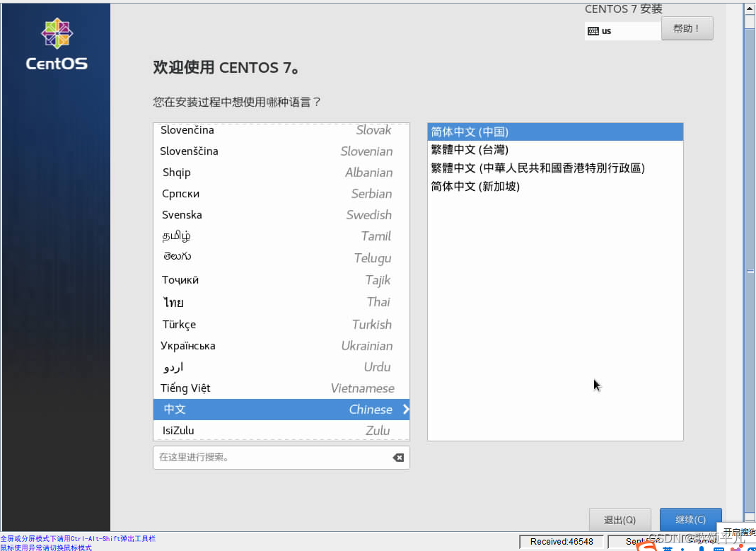Click the 鼠标使用异常请切换鼠标模式 hint text
This screenshot has height=551, width=756.
[x=46, y=547]
